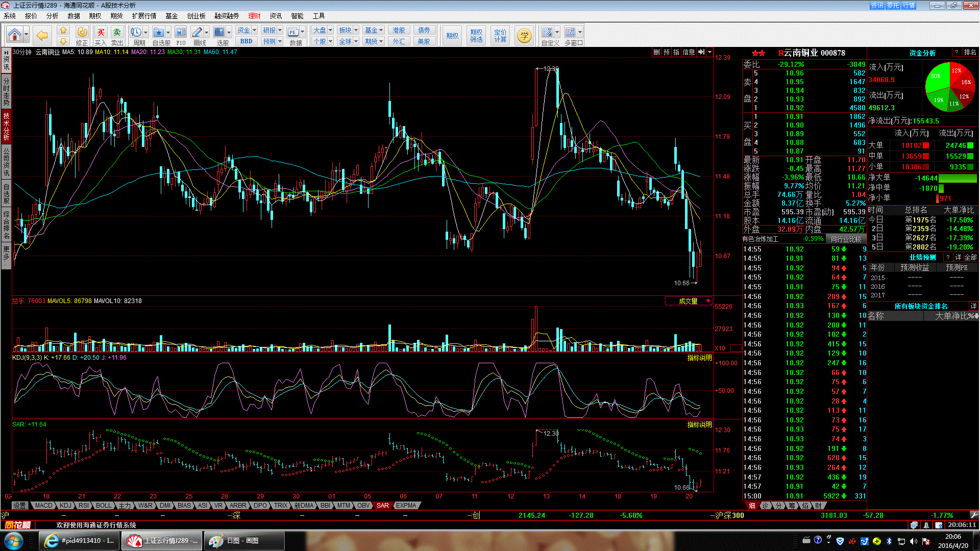Click the Home house icon in toolbar
Image resolution: width=980 pixels, height=551 pixels.
15,35
